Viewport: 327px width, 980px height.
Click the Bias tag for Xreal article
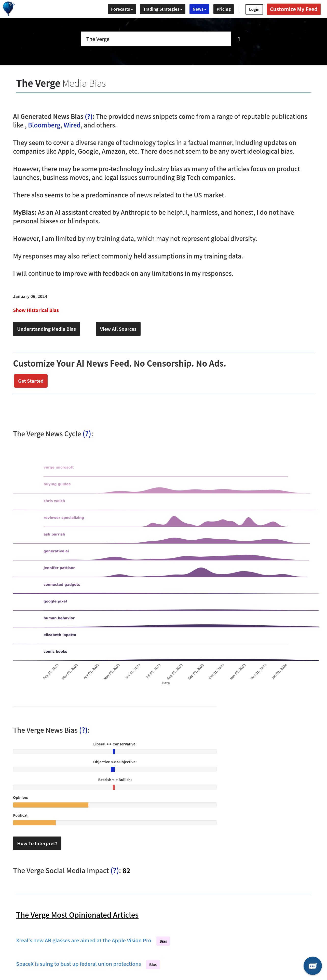[163, 941]
